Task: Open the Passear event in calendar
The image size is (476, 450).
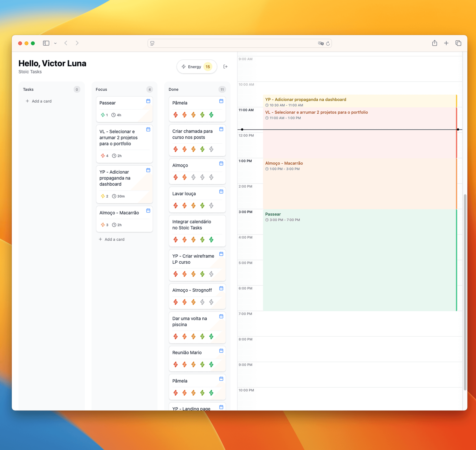Action: click(x=360, y=260)
